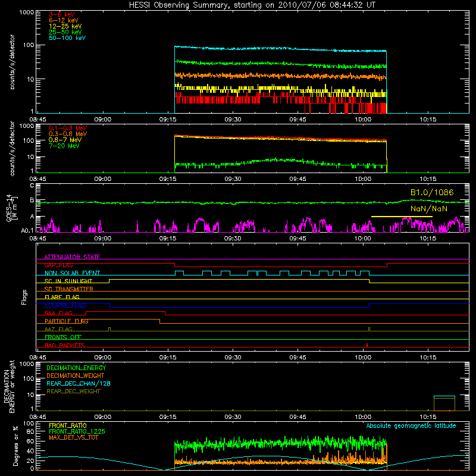Viewport: 476px width, 476px height.
Task: Select the SAA_FLAG label
Action: coord(58,313)
